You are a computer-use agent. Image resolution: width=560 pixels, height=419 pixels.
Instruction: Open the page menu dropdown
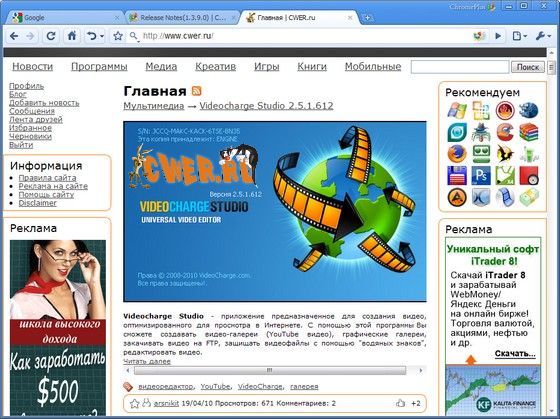pyautogui.click(x=520, y=36)
